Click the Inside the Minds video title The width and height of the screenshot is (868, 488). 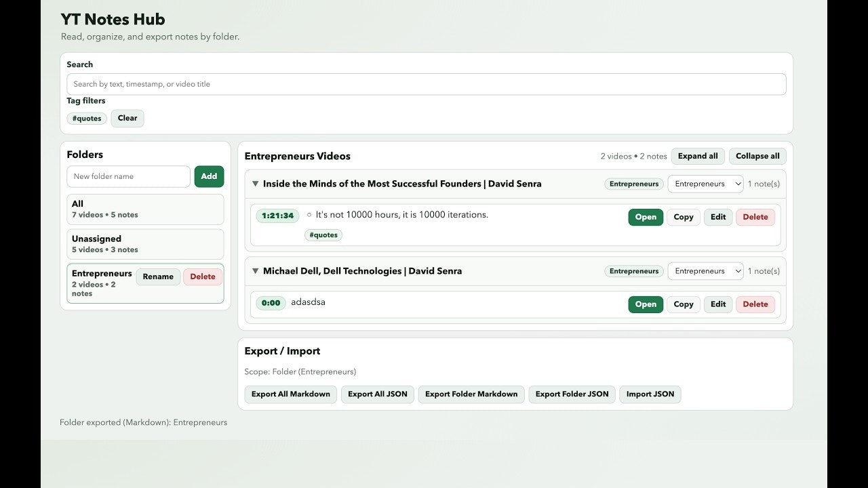point(402,184)
